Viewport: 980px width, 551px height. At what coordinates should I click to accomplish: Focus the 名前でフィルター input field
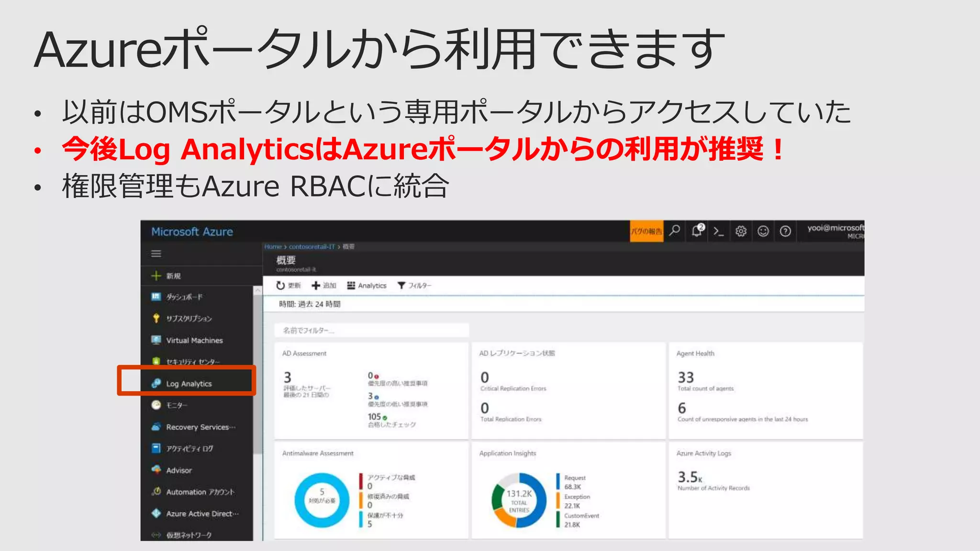[x=371, y=331]
